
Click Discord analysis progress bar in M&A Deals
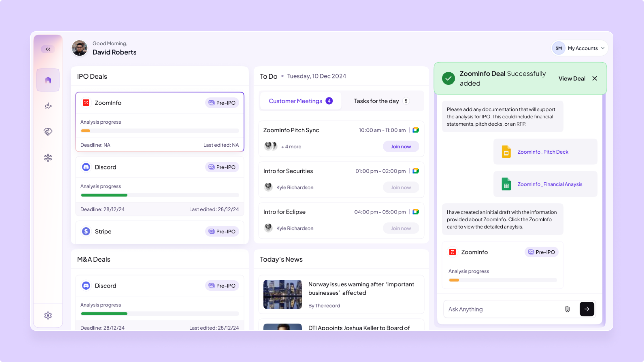(x=160, y=314)
